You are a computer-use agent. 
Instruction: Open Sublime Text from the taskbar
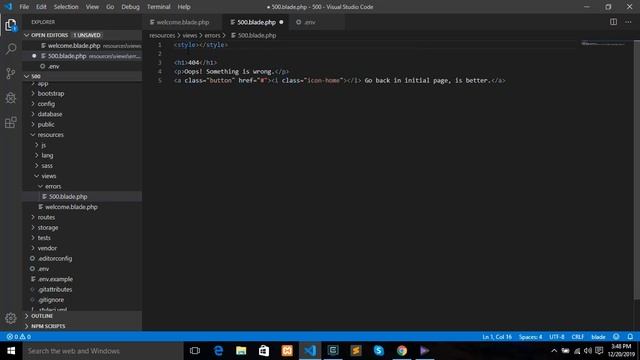pos(356,351)
